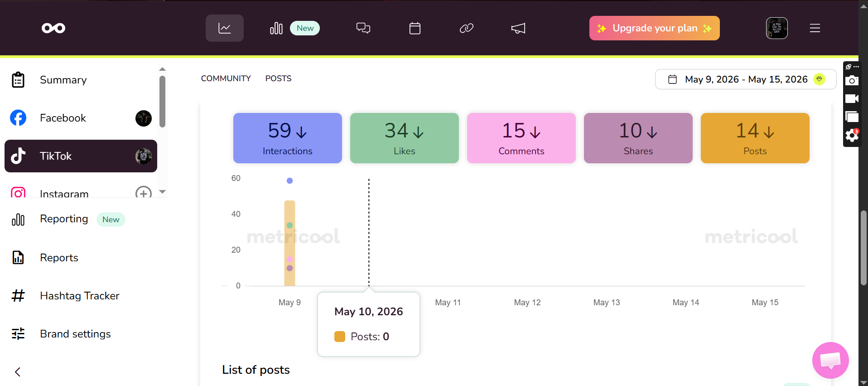Toggle the Interactions metric card
The image size is (868, 386).
288,138
